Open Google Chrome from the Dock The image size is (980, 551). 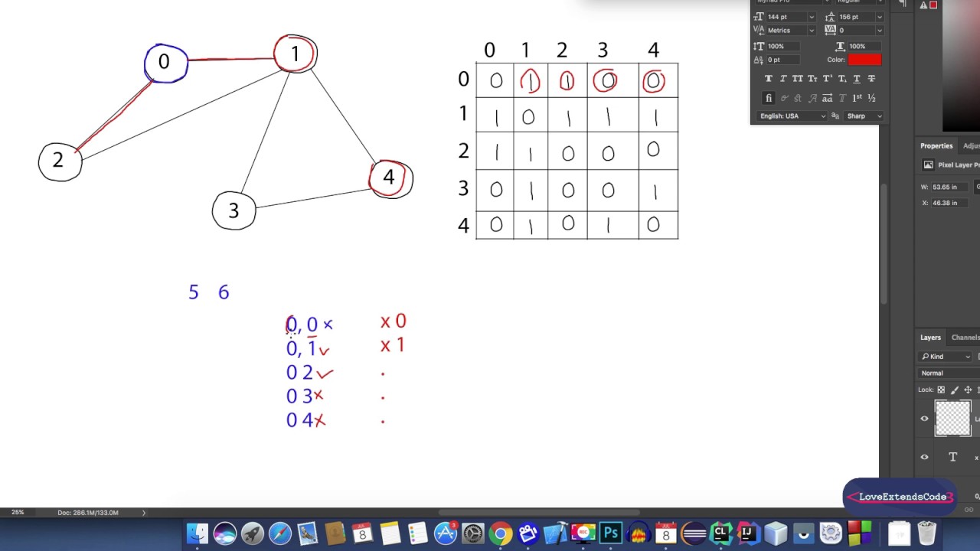(x=501, y=533)
